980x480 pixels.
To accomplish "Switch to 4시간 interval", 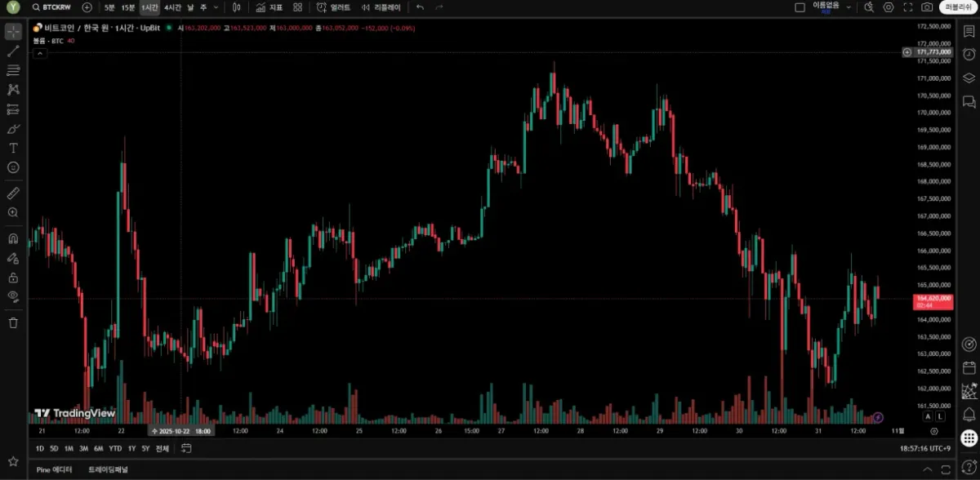I will (x=172, y=7).
